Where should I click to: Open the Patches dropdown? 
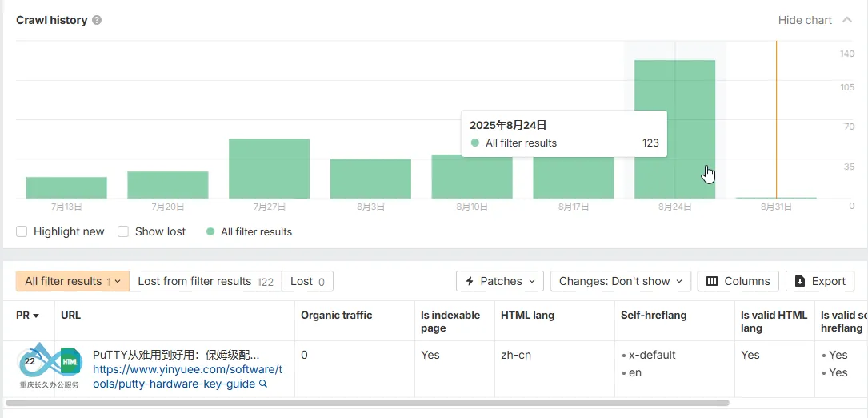500,281
